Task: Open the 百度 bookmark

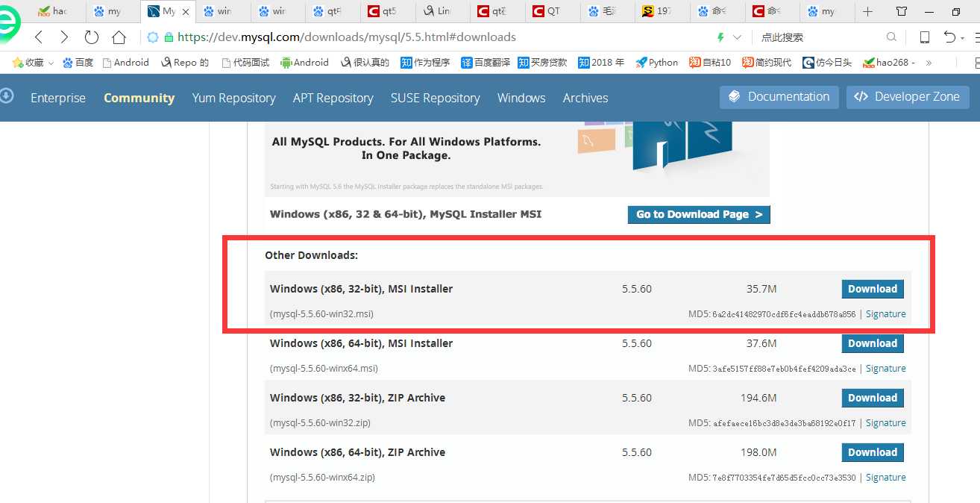Action: (x=78, y=63)
